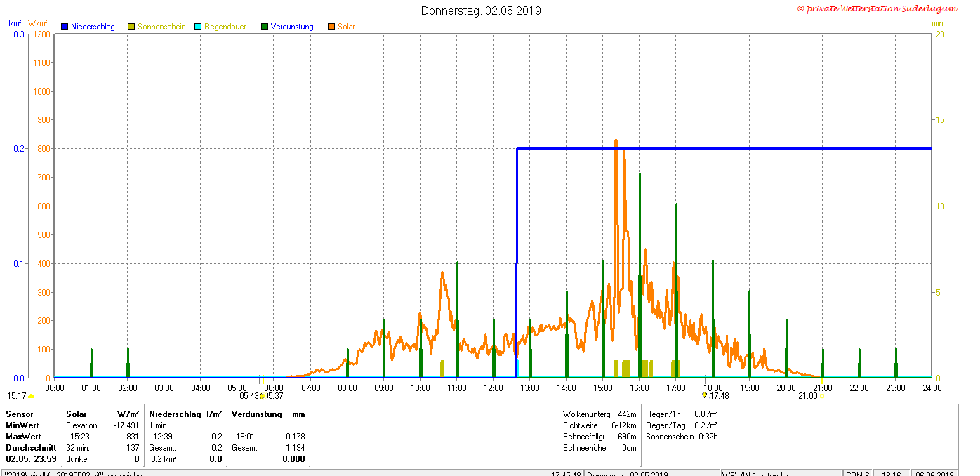Click the blue Niederschlag legend square
The width and height of the screenshot is (980, 476).
click(65, 27)
